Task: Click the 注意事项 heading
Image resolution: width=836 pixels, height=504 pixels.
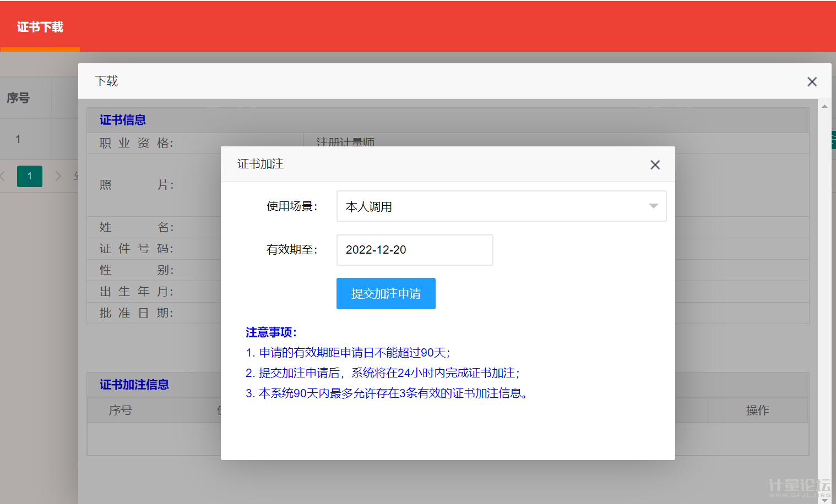Action: [x=271, y=332]
